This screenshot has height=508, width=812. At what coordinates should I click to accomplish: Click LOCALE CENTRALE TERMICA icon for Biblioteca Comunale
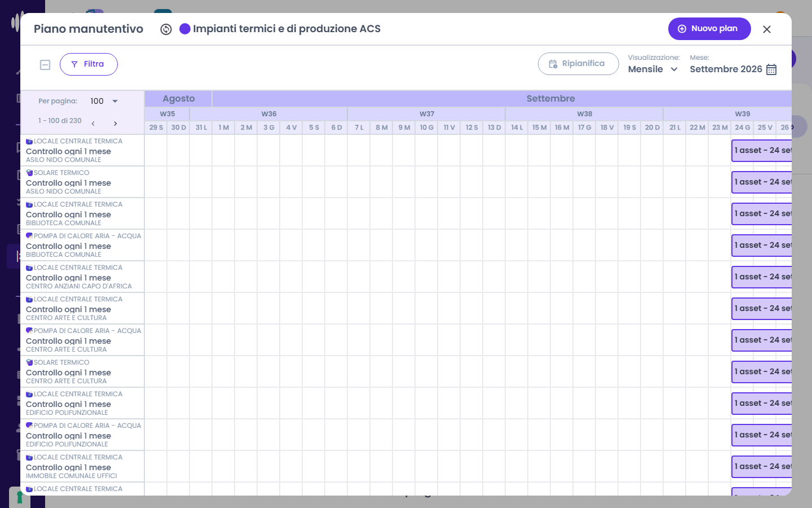[29, 205]
